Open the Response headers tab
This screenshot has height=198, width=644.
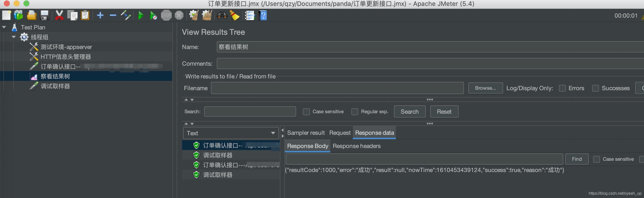(x=356, y=146)
